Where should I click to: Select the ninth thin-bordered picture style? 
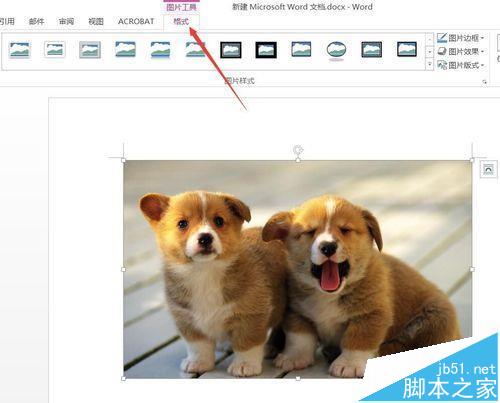coord(301,50)
